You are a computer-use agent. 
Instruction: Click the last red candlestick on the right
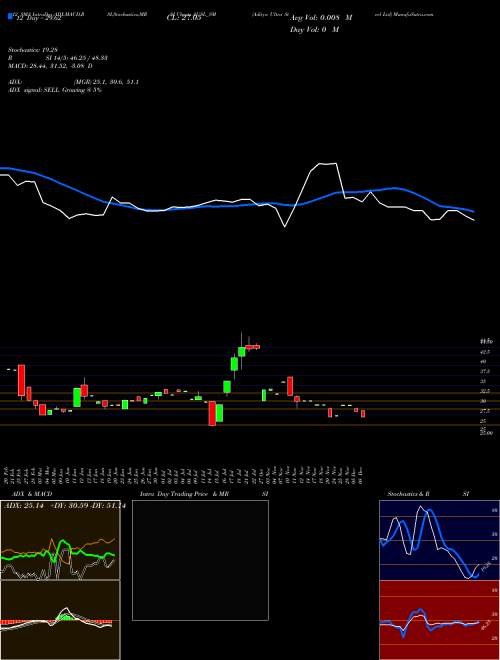[363, 413]
